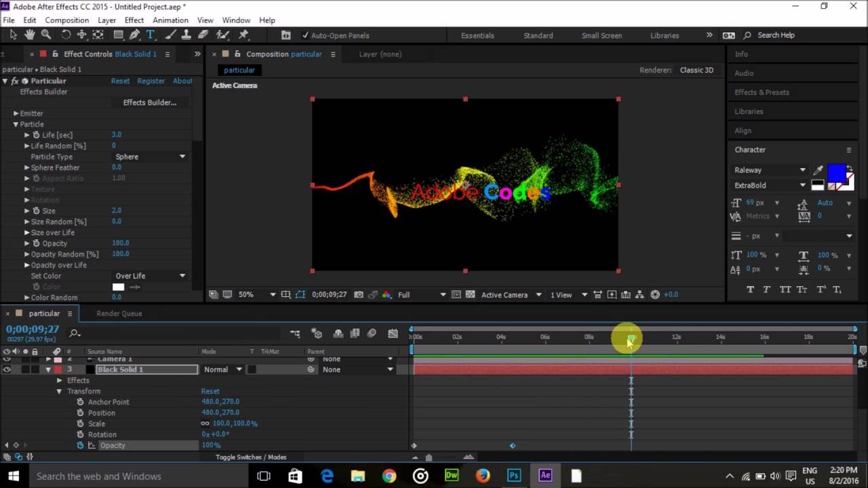Screen dimensions: 868x488
Task: Click the Effects Builder... button
Action: pos(149,102)
